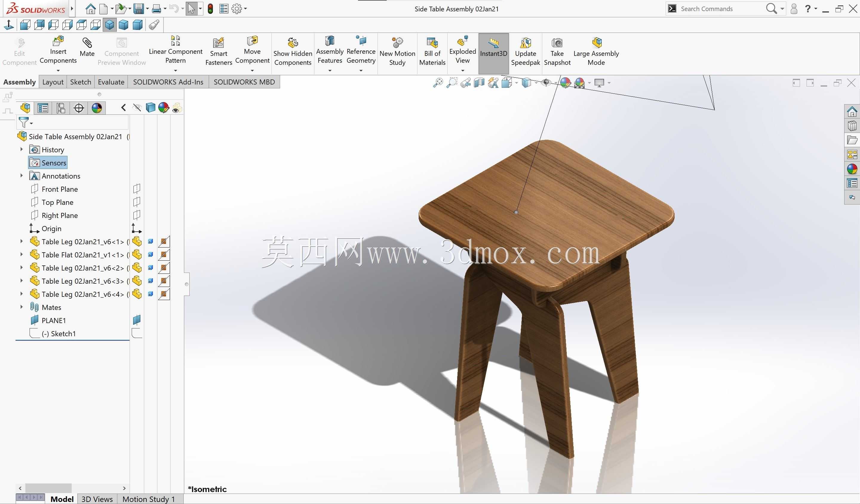Image resolution: width=860 pixels, height=504 pixels.
Task: Click the Save icon in the top toolbar
Action: 139,9
